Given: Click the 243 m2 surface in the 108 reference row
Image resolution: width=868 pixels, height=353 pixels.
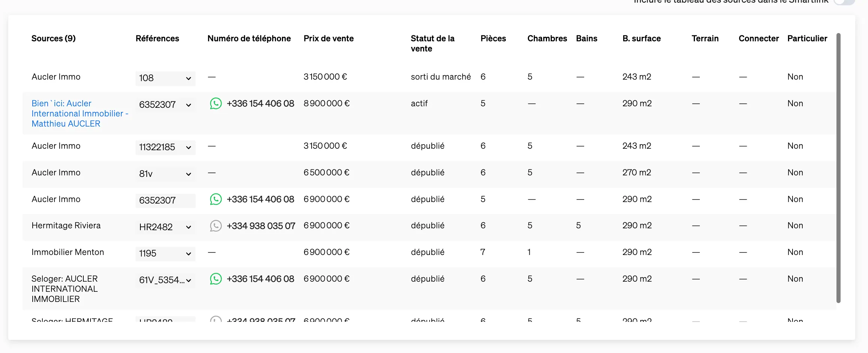Looking at the screenshot, I should click(637, 77).
